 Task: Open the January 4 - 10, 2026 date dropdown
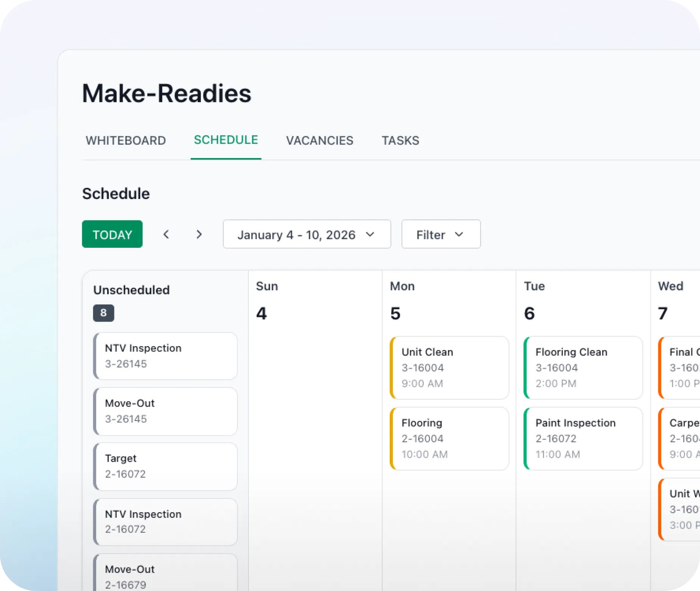tap(307, 234)
